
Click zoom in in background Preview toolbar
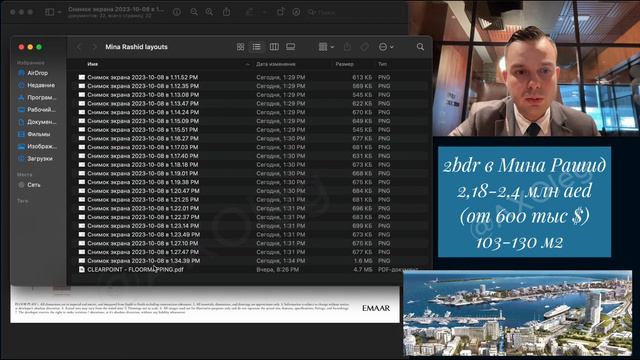(209, 12)
